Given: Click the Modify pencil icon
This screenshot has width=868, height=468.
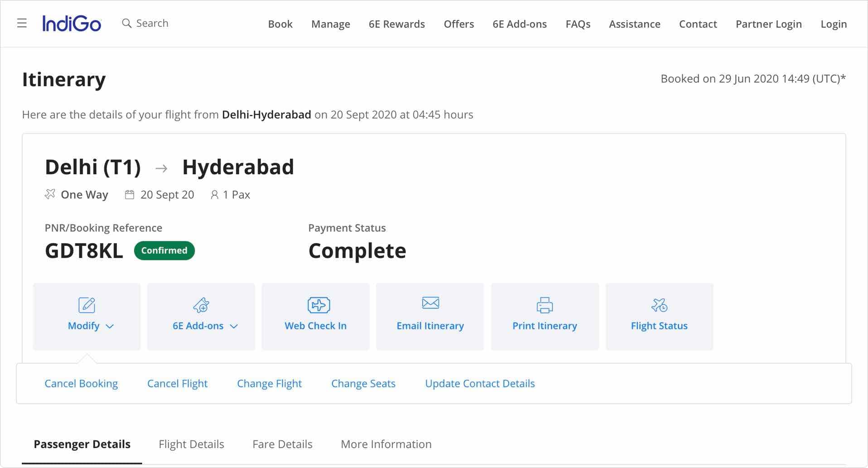Looking at the screenshot, I should point(87,305).
